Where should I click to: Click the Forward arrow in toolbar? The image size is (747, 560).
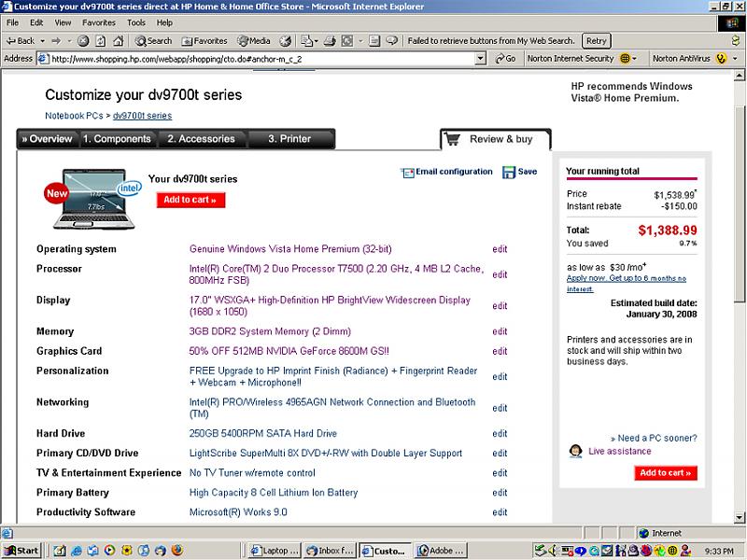click(x=56, y=41)
